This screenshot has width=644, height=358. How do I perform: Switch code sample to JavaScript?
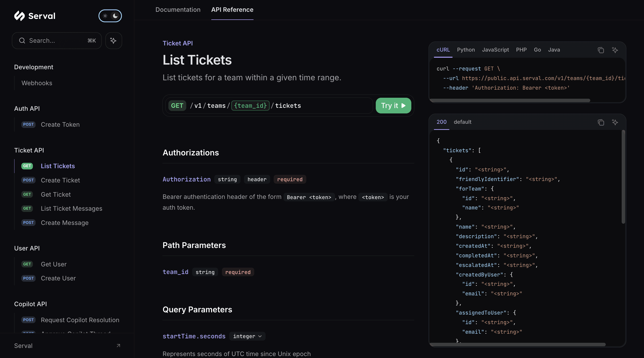point(495,50)
